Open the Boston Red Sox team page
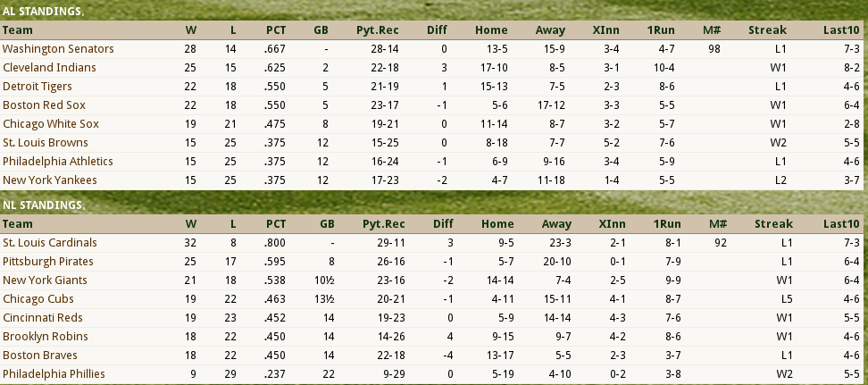The width and height of the screenshot is (868, 385). coord(42,105)
